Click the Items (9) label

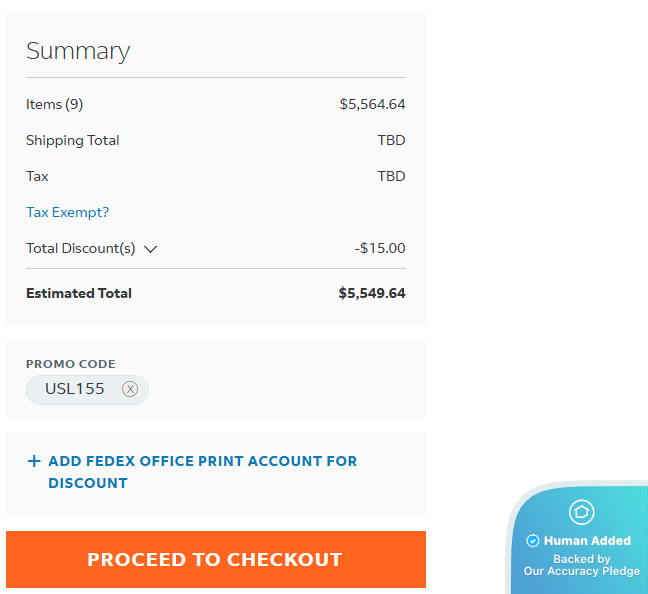tap(54, 104)
